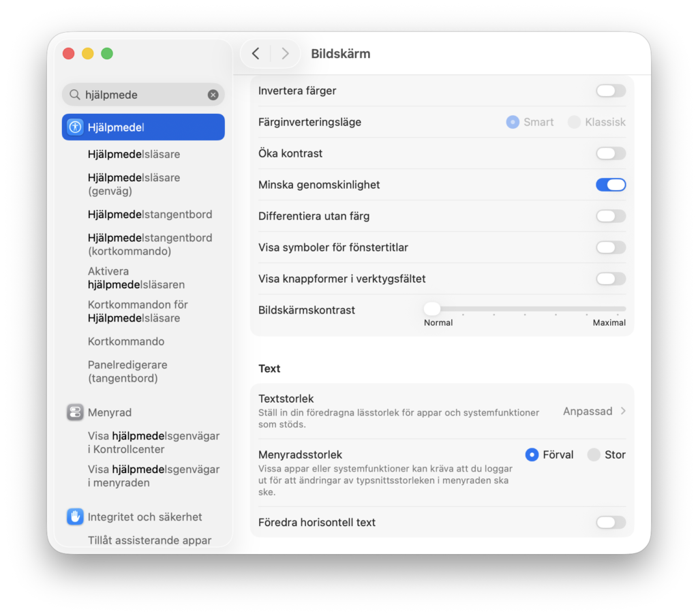Go forward with the right chevron button
Viewport: 698px width, 616px height.
(286, 54)
